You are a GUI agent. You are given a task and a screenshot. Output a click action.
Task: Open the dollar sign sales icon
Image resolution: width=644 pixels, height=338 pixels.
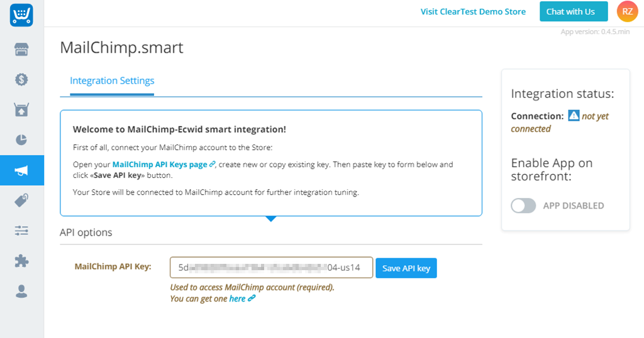(21, 80)
